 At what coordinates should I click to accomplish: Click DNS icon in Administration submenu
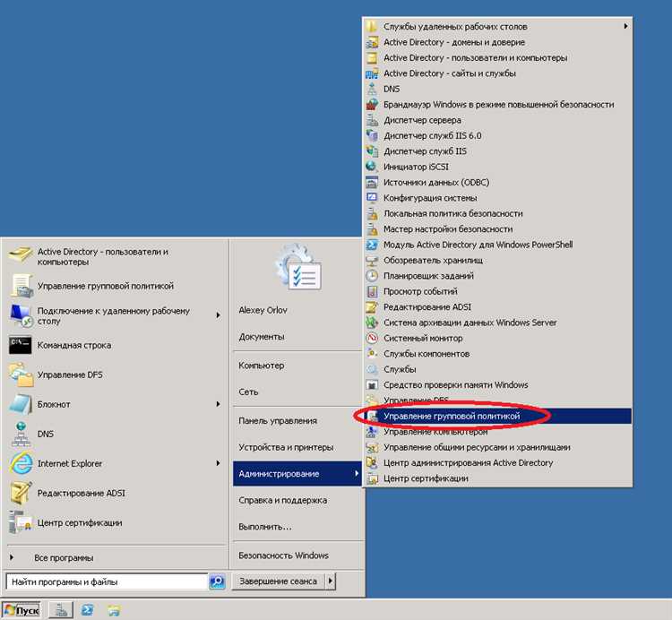(x=372, y=89)
